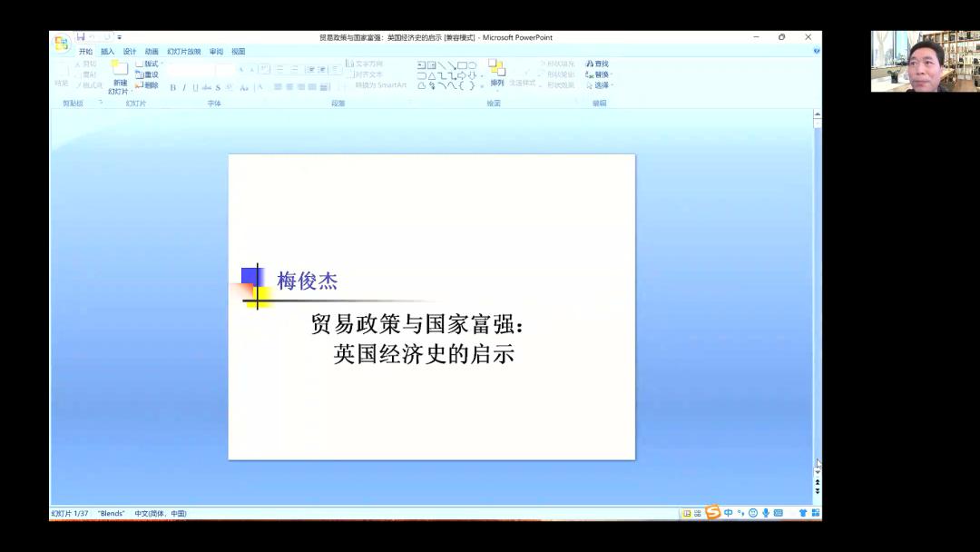
Task: Expand the shapes gallery More arrow
Action: coord(482,85)
